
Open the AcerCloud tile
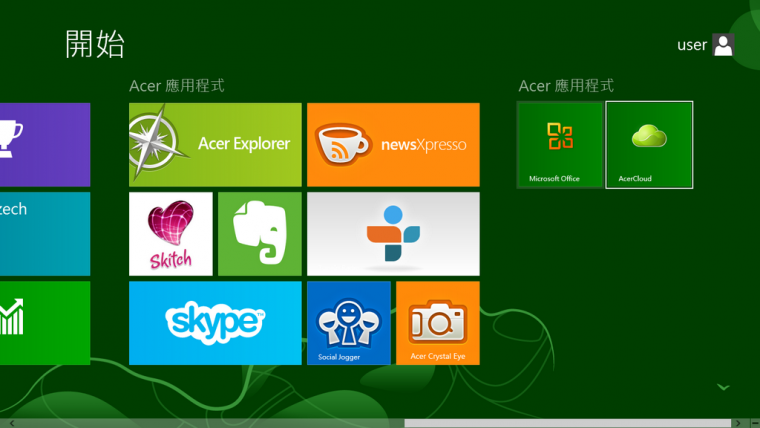649,144
